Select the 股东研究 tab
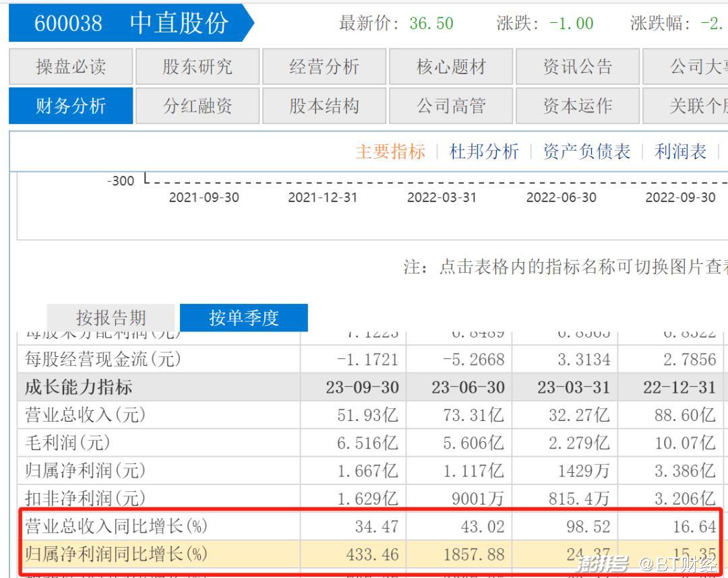 click(x=198, y=67)
